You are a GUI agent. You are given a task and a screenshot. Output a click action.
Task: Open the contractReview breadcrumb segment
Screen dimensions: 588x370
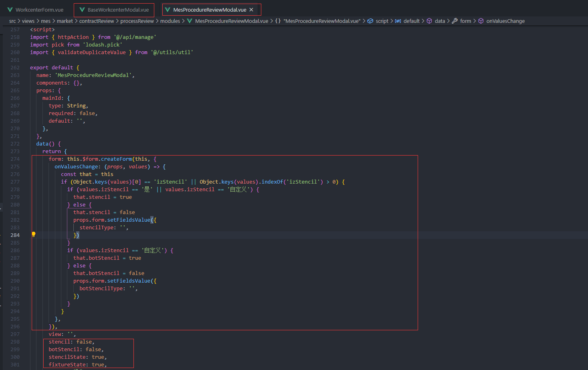pyautogui.click(x=97, y=21)
